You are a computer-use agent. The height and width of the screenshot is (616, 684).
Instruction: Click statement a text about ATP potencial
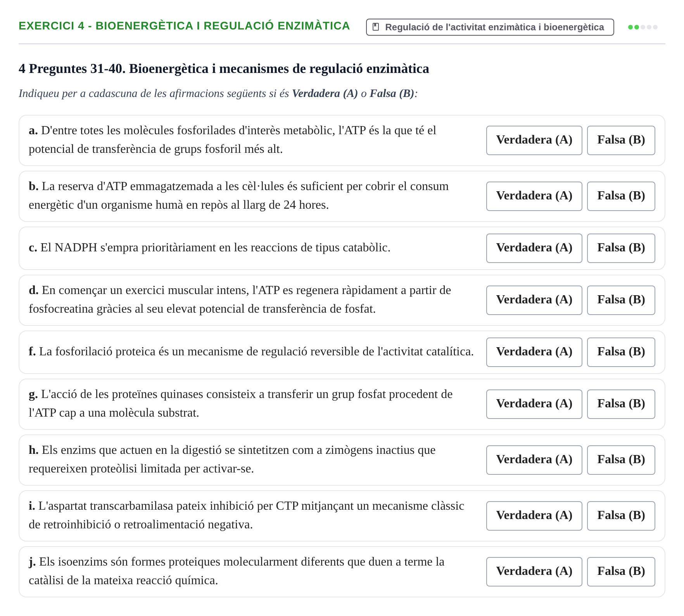point(233,140)
